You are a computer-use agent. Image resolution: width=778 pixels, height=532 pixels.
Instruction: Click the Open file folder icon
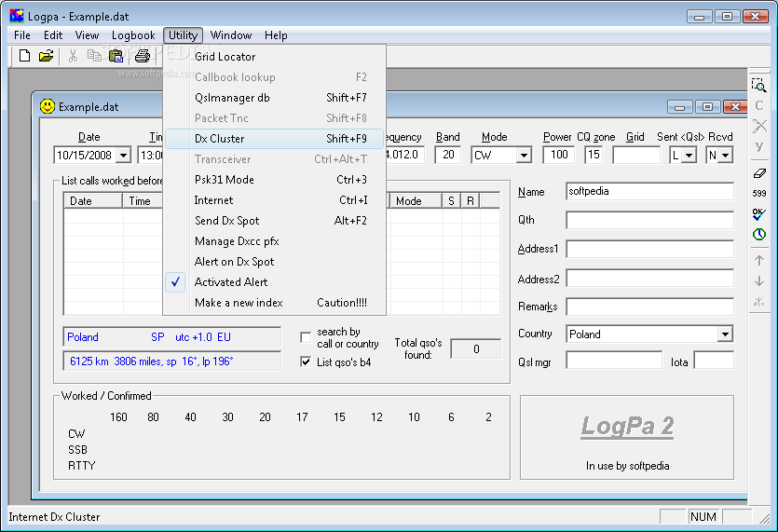[46, 56]
